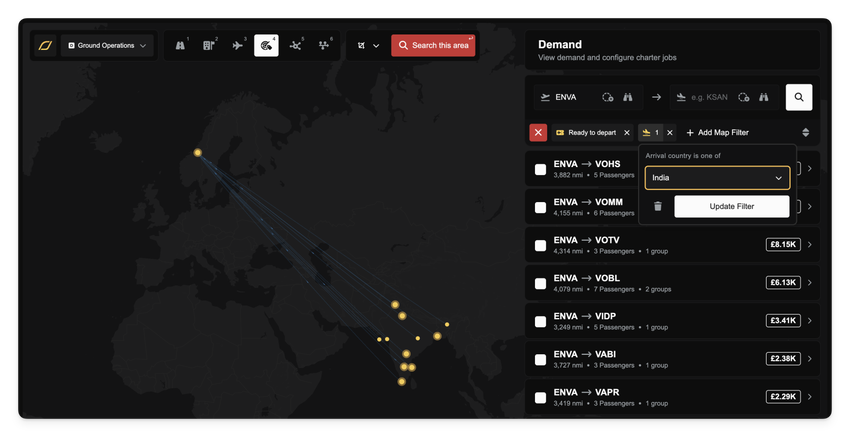This screenshot has width=850, height=437.
Task: Click the white magnifier search button
Action: pyautogui.click(x=799, y=97)
